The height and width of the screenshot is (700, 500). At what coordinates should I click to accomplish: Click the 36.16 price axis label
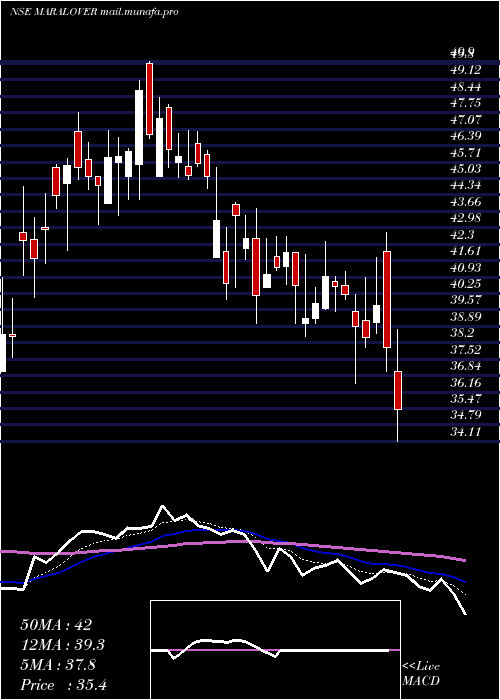466,383
